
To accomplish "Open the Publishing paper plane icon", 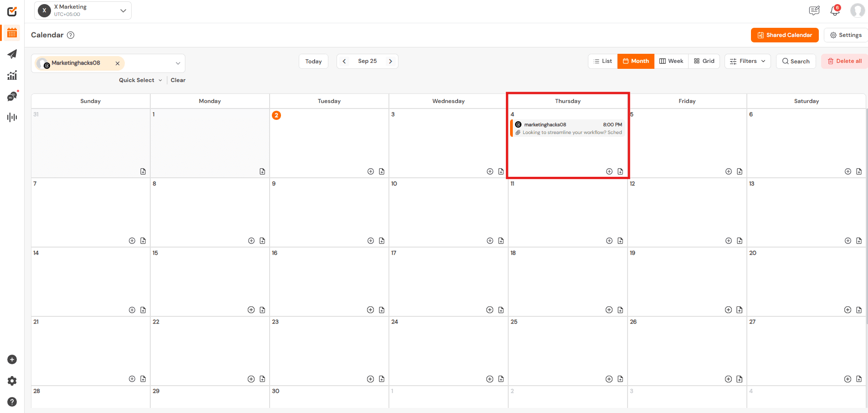I will pyautogui.click(x=12, y=54).
